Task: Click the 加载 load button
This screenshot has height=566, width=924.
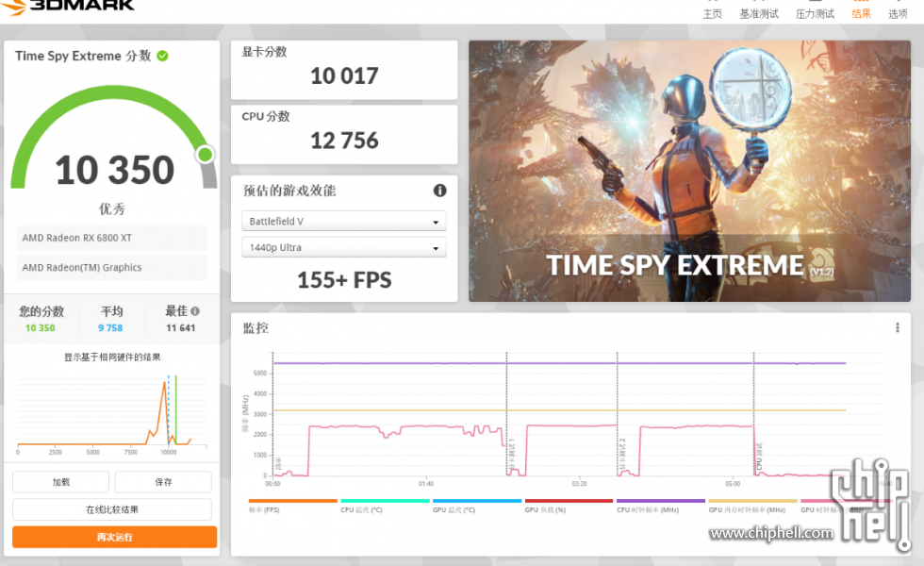Action: click(x=60, y=482)
